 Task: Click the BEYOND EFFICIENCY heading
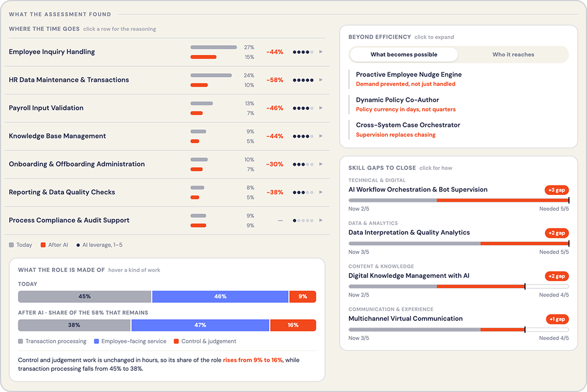pyautogui.click(x=379, y=37)
